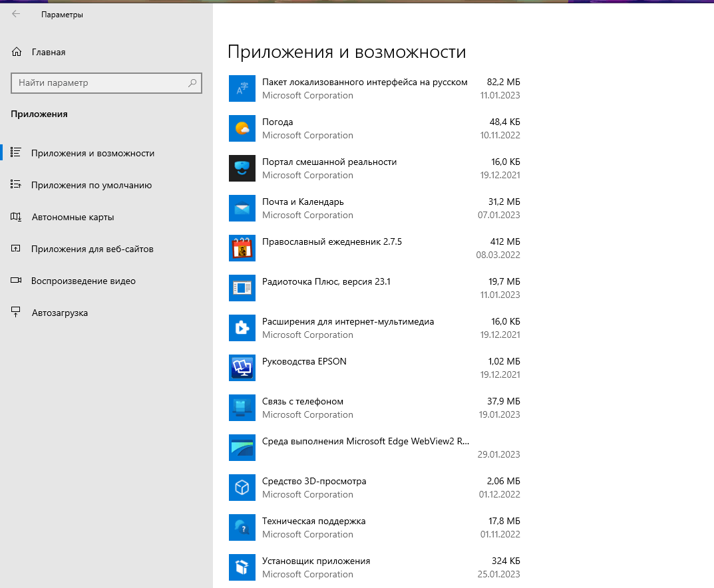The image size is (714, 588).
Task: Click the date 29.01.2023
Action: point(498,454)
